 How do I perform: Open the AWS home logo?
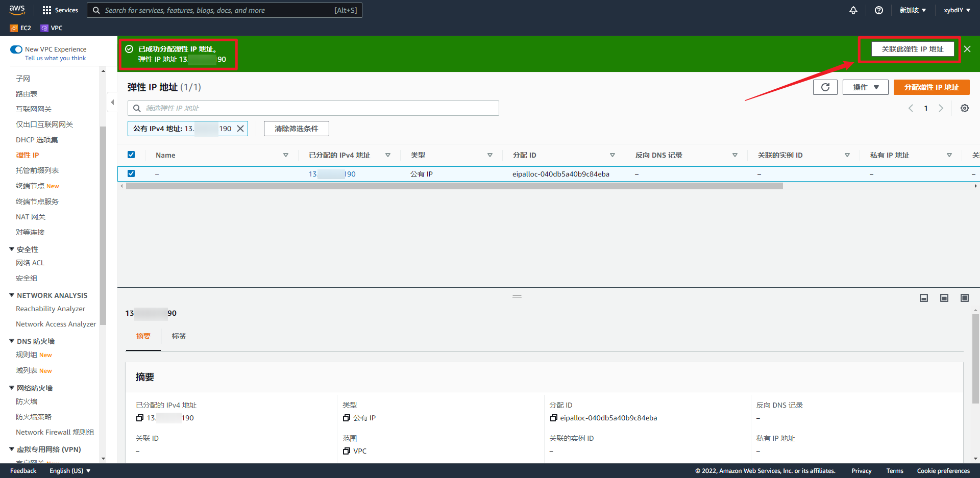click(17, 10)
